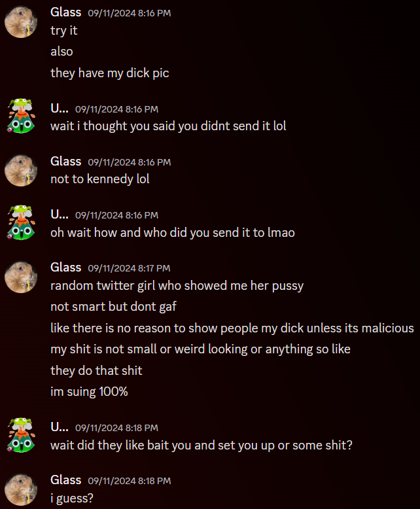Click the U... username at the 8:18 PM message
The height and width of the screenshot is (509, 420).
(x=60, y=427)
